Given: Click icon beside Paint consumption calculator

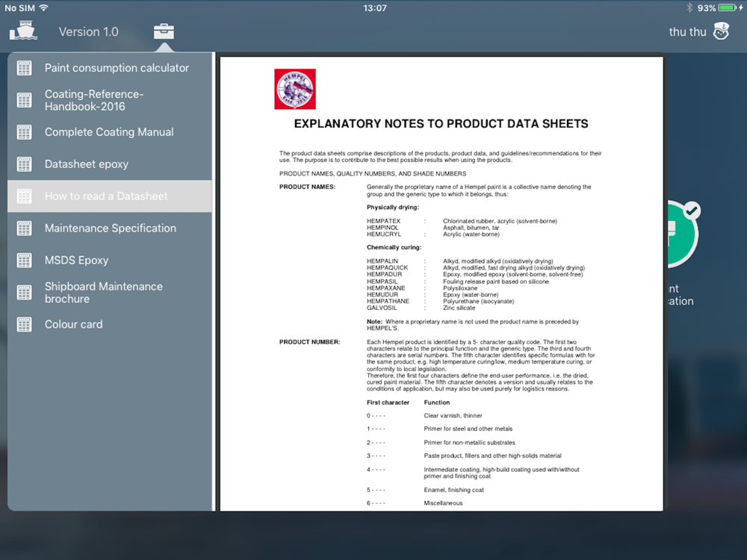Looking at the screenshot, I should (x=25, y=68).
